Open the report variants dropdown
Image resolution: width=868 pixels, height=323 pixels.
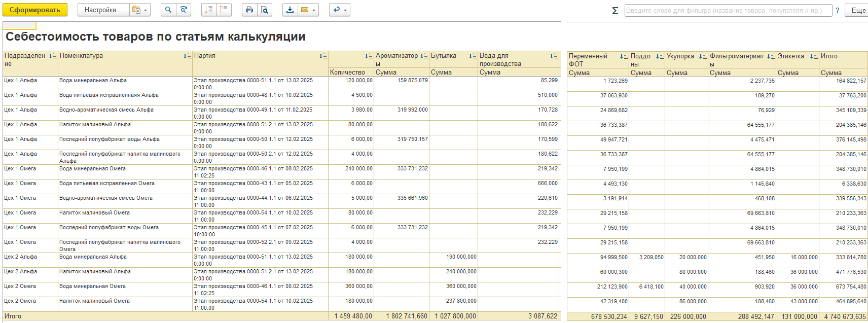pyautogui.click(x=139, y=10)
